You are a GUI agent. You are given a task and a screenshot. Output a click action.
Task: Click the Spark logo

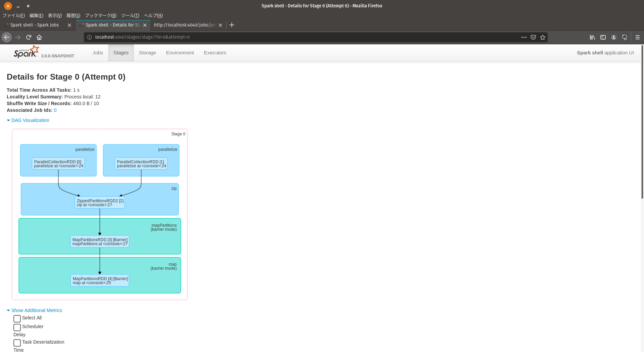pos(26,52)
